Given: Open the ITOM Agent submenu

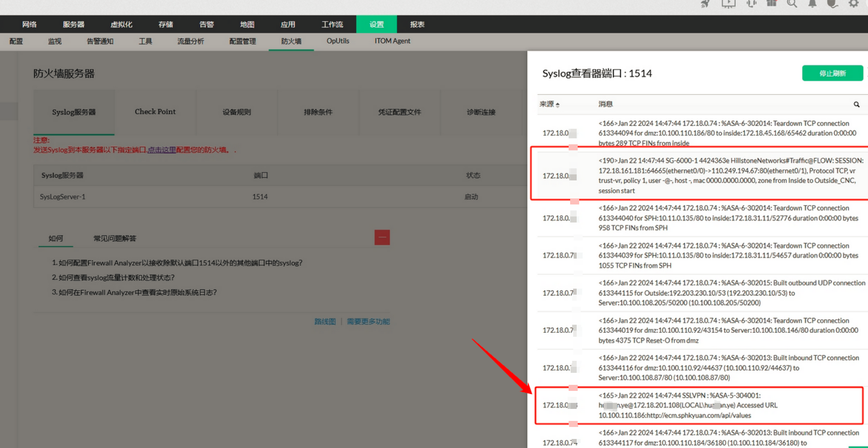Looking at the screenshot, I should pyautogui.click(x=392, y=41).
